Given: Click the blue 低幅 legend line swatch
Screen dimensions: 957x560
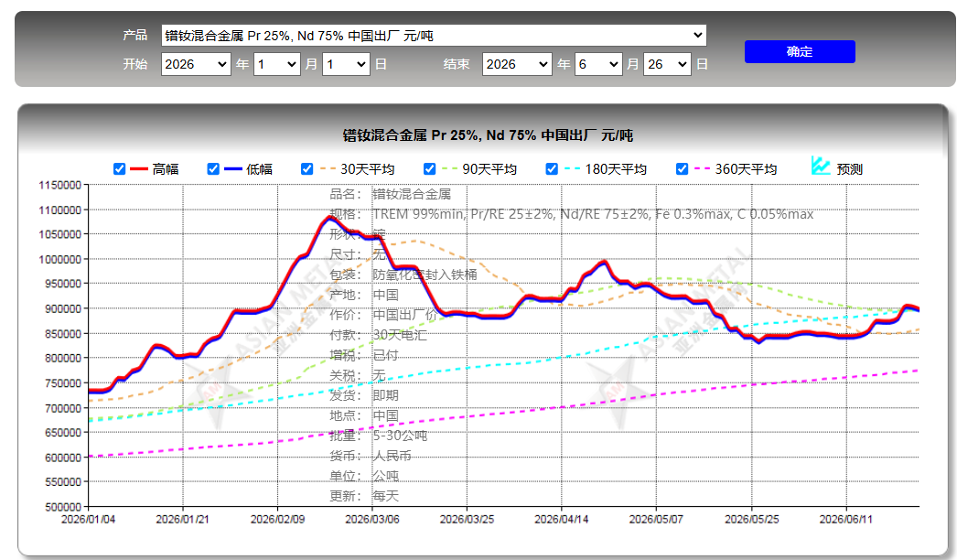Looking at the screenshot, I should tap(233, 169).
